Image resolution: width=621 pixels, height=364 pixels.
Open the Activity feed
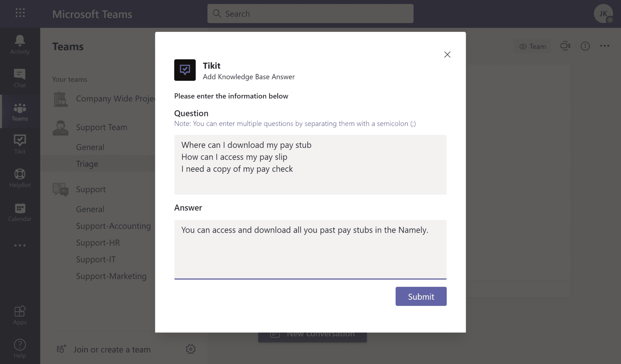[20, 45]
